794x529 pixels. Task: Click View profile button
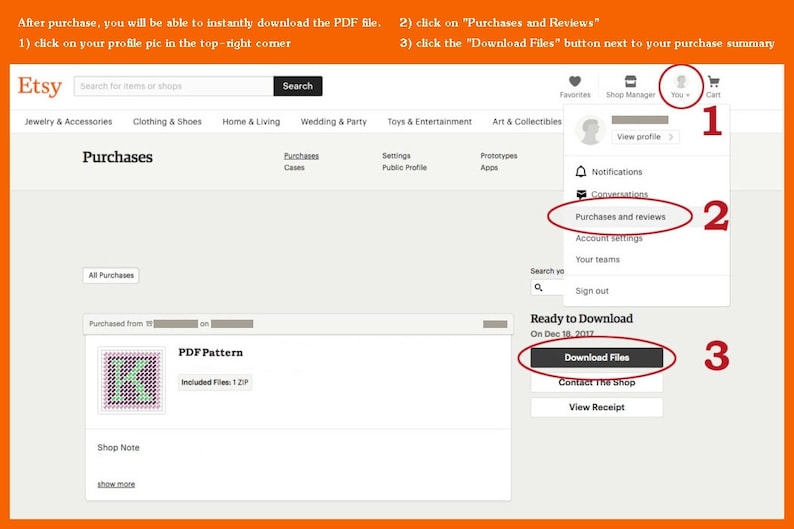645,137
